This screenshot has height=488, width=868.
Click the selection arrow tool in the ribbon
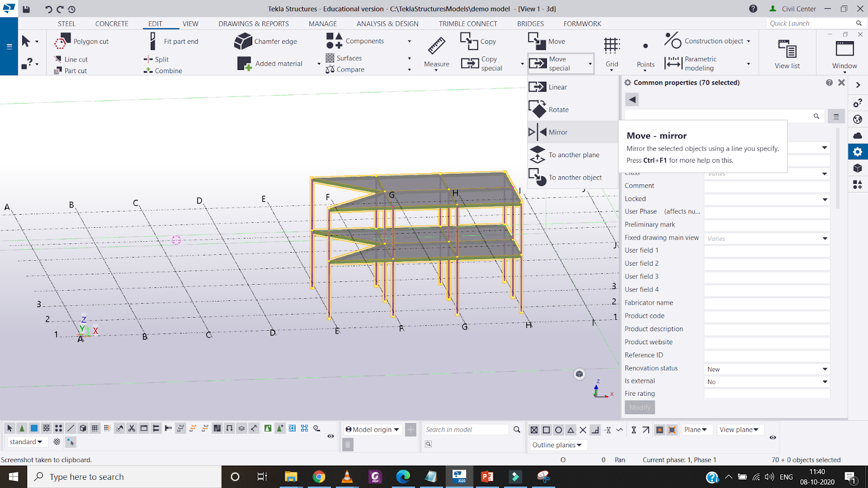(x=25, y=41)
